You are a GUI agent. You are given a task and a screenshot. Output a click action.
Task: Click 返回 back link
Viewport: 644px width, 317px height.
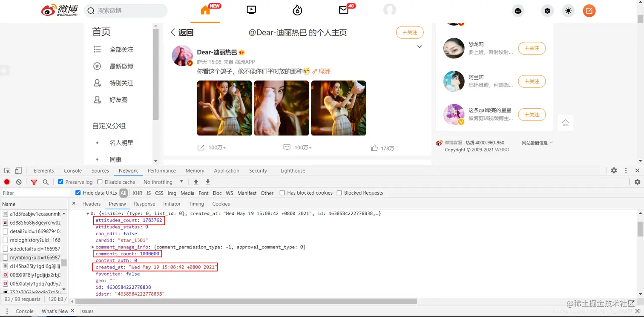[182, 32]
